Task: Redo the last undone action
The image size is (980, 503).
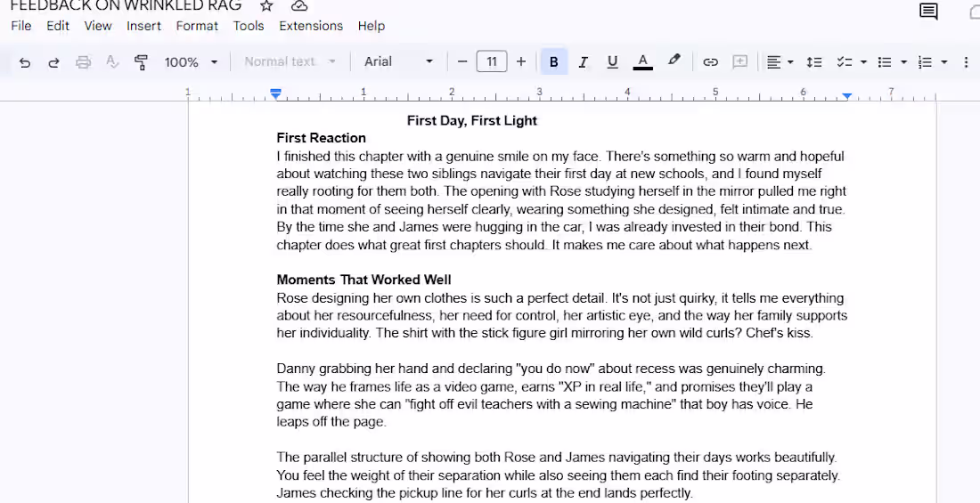Action: (x=53, y=61)
